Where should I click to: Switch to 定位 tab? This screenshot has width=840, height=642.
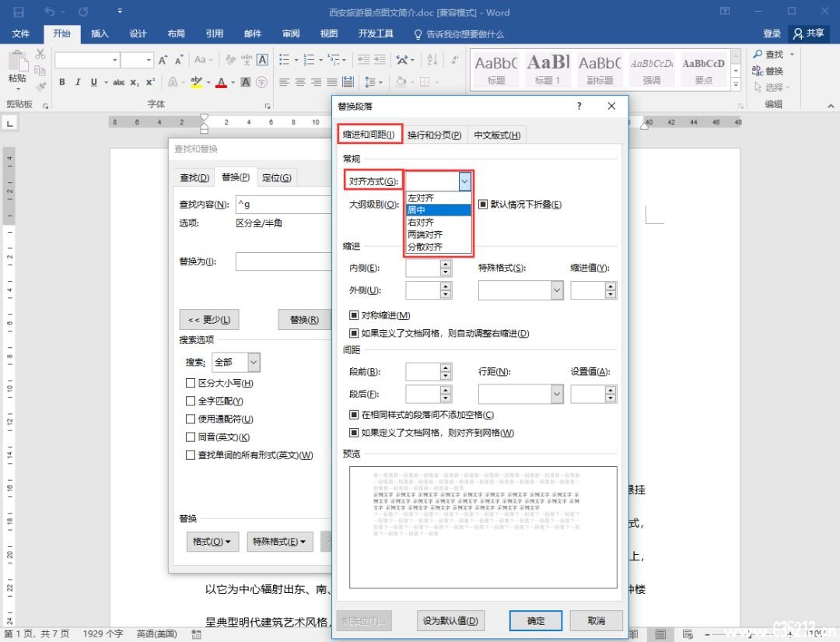(276, 177)
